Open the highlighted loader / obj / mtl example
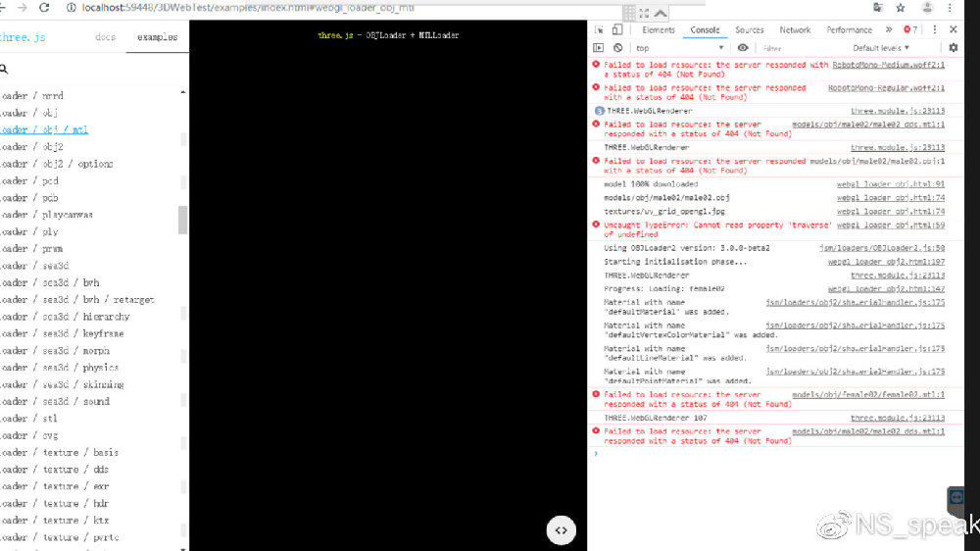The height and width of the screenshot is (551, 980). [x=44, y=129]
